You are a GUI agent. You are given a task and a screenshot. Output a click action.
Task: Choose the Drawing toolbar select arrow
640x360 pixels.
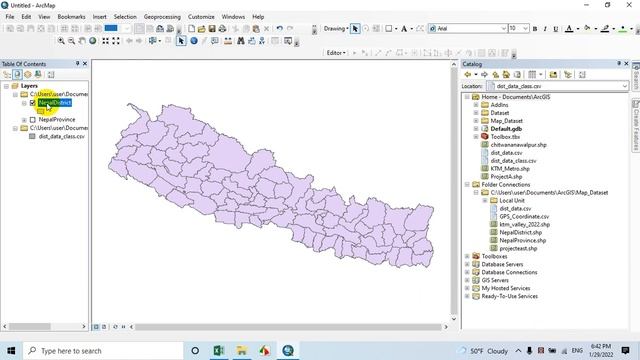click(355, 29)
